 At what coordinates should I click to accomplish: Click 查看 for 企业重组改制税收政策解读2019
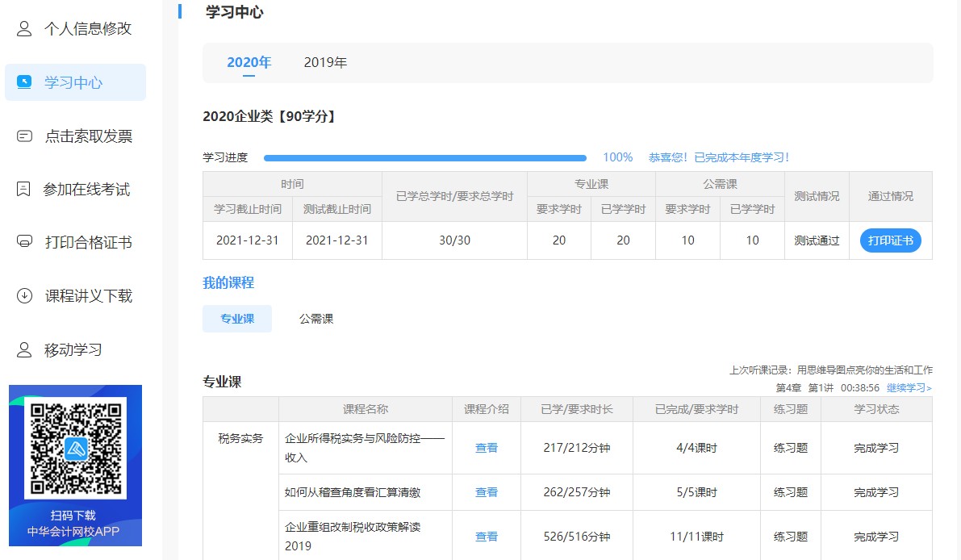[486, 536]
